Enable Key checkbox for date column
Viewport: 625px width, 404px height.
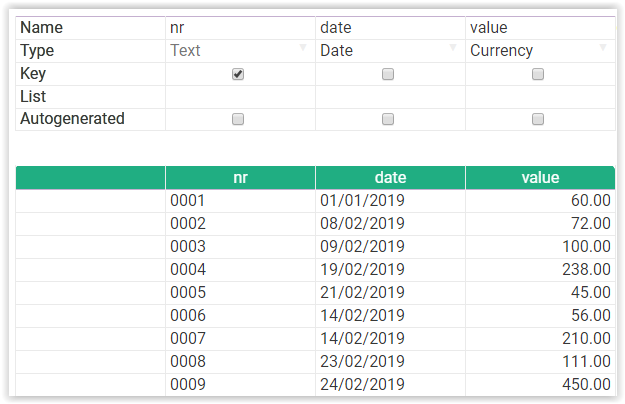coord(388,74)
